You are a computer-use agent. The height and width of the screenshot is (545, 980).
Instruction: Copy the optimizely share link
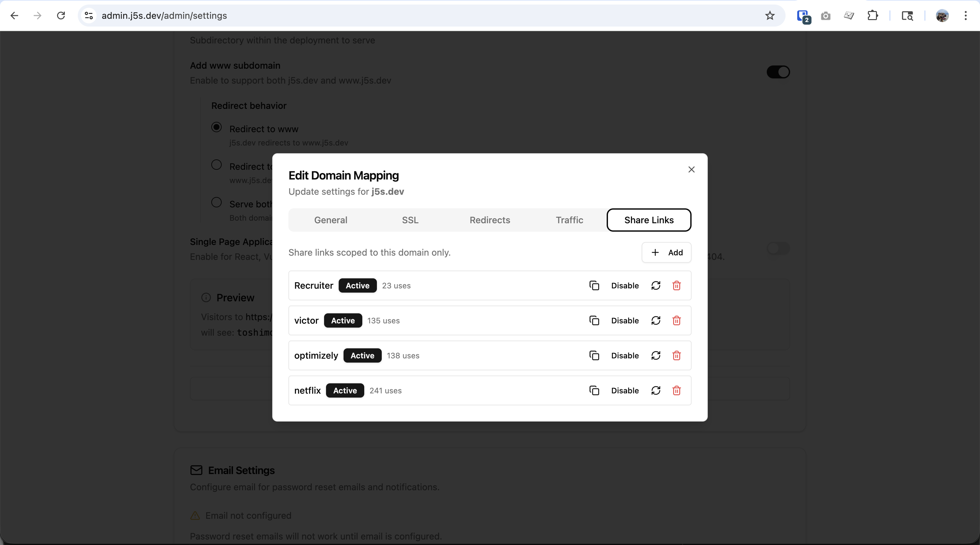594,355
